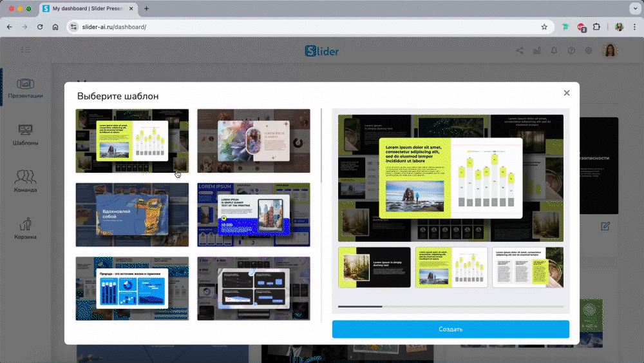The image size is (644, 363).
Task: Click the green extension icon in toolbar
Action: coord(565,26)
